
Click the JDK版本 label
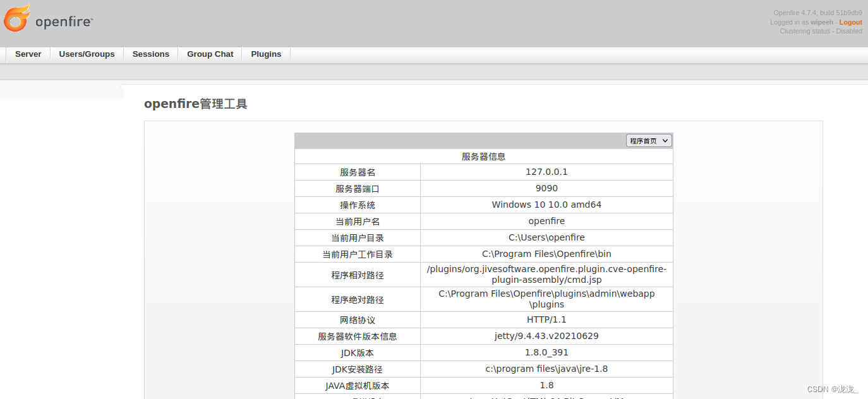358,353
